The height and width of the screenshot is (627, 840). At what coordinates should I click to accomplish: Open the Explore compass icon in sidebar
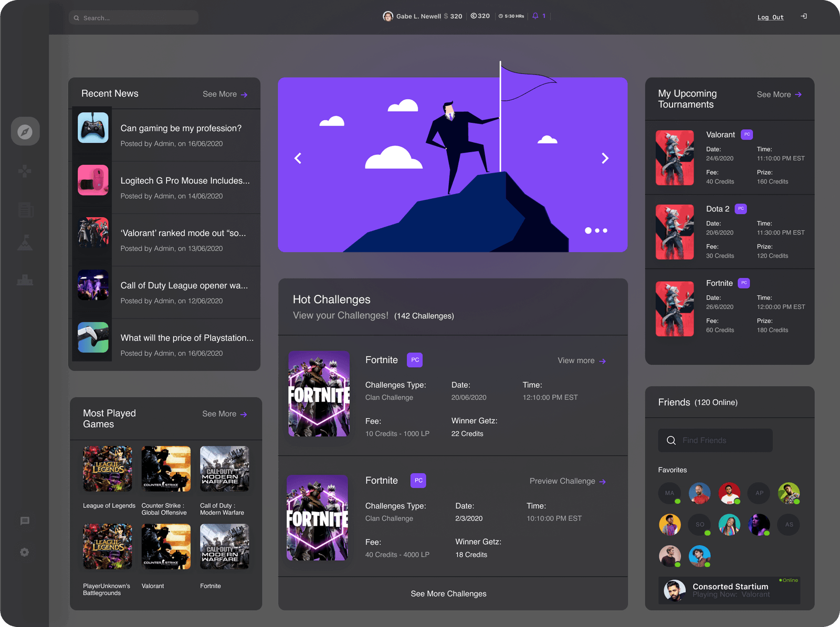(x=25, y=132)
